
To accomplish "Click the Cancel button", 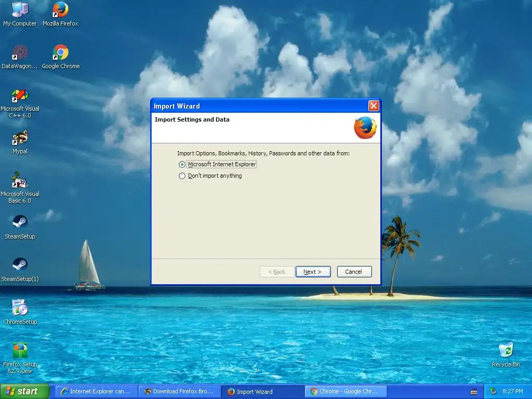I will [354, 272].
